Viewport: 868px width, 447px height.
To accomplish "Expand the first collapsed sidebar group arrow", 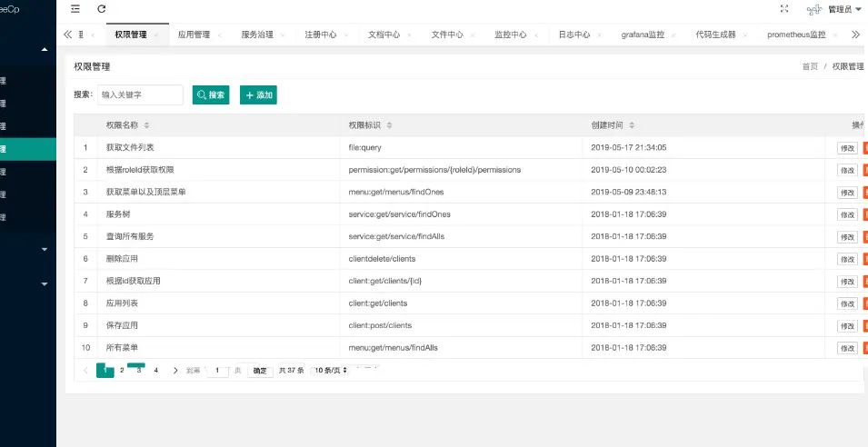I will (45, 250).
